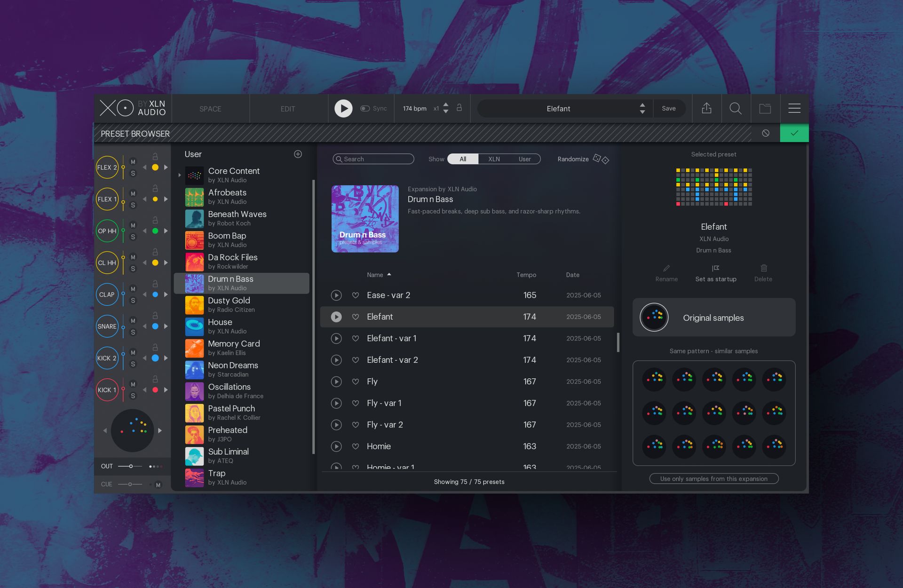Preview the Ease - var 2 preset
903x588 pixels.
336,295
